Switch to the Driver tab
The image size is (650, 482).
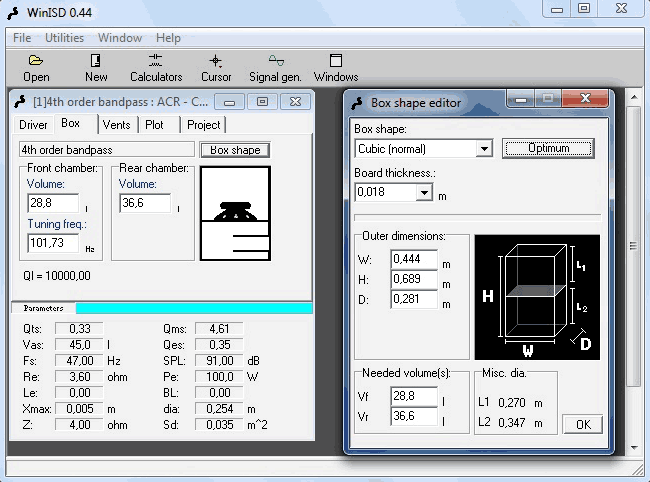pyautogui.click(x=33, y=125)
